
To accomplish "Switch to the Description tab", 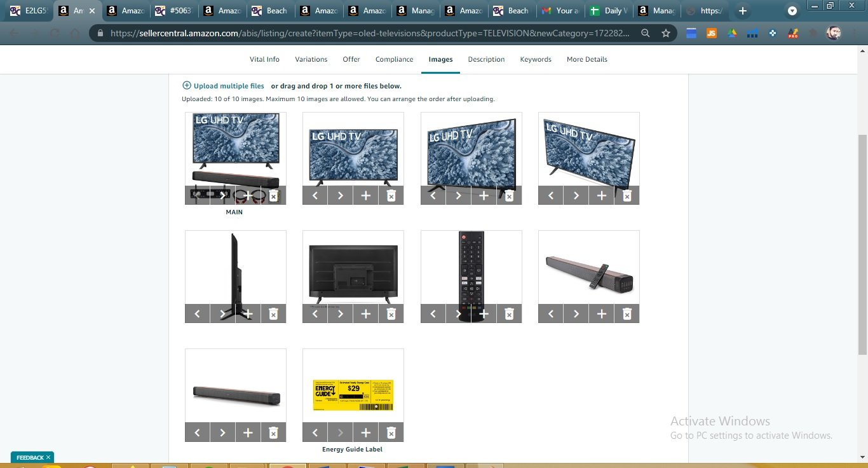I will (x=486, y=59).
